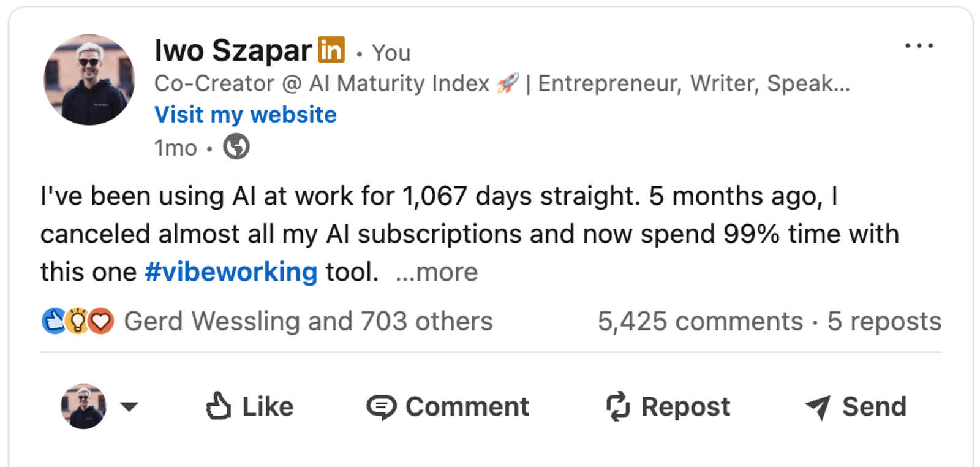View reactions from Gerd Wessling and 703 others
This screenshot has width=980, height=467.
(308, 321)
